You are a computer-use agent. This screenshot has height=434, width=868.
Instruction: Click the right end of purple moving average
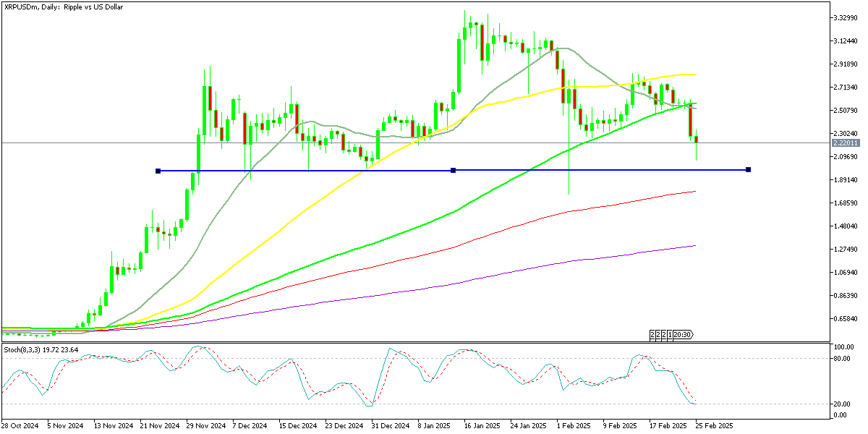click(695, 246)
